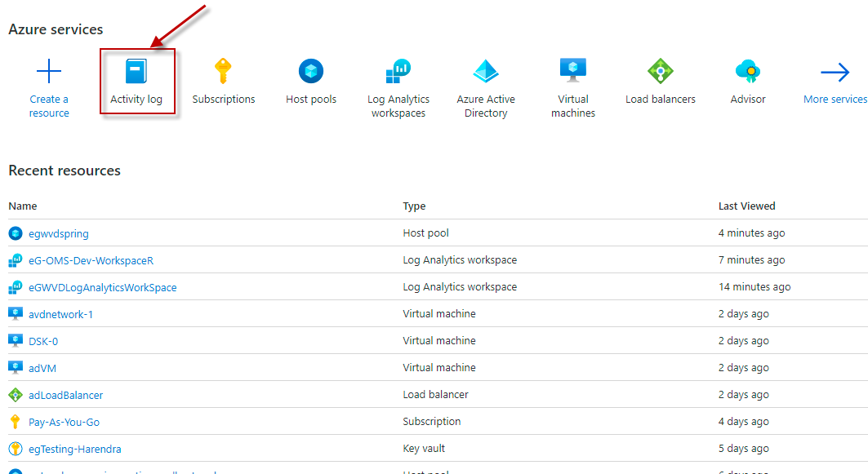
Task: Click the Create a resource plus icon
Action: (49, 71)
